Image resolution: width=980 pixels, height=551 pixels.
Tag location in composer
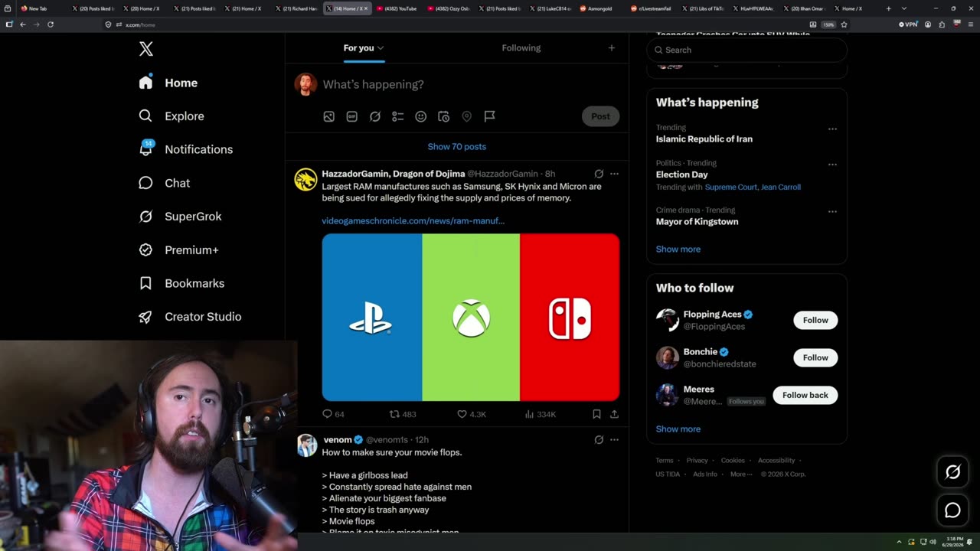466,116
